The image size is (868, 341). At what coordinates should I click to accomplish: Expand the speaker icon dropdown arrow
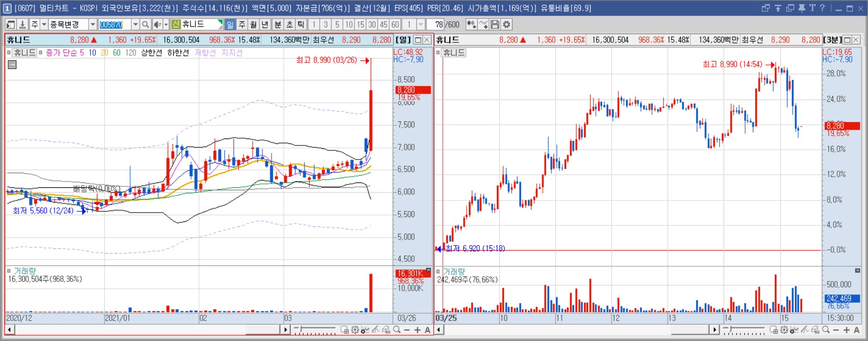[x=166, y=24]
